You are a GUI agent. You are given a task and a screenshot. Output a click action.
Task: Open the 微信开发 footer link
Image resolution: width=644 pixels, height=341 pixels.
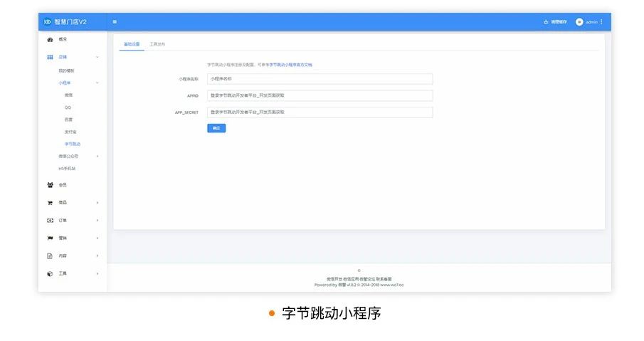(x=334, y=279)
